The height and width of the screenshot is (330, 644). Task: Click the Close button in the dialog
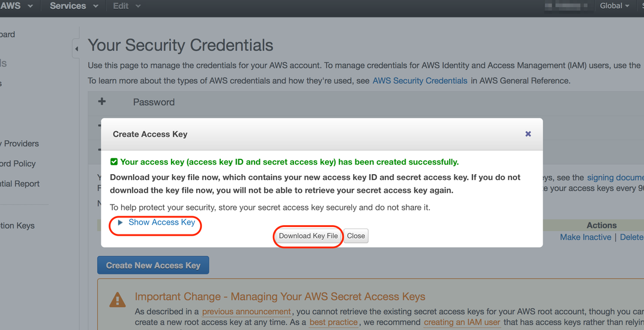[x=356, y=236]
